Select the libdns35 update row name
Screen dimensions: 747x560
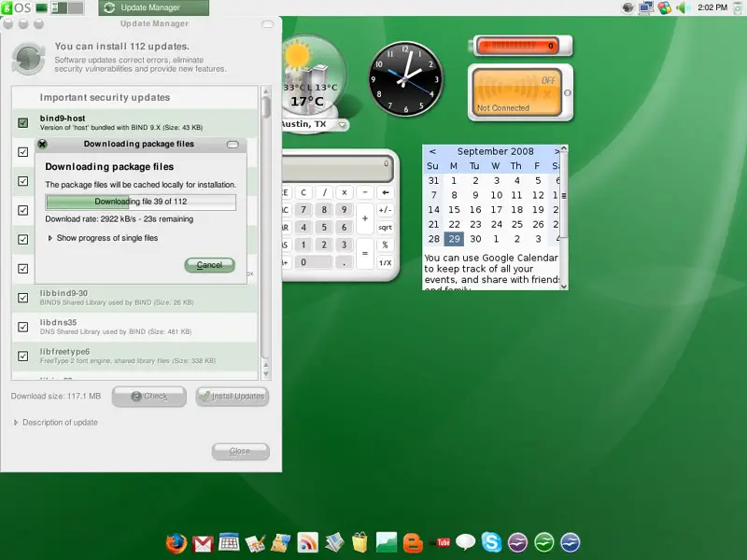pyautogui.click(x=58, y=322)
